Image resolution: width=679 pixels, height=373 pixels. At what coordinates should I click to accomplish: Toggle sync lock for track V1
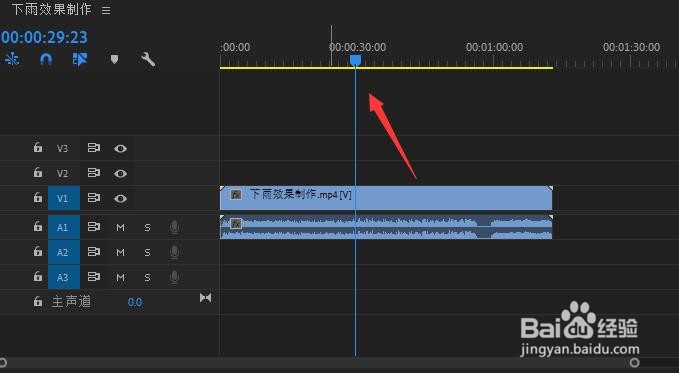pos(94,198)
